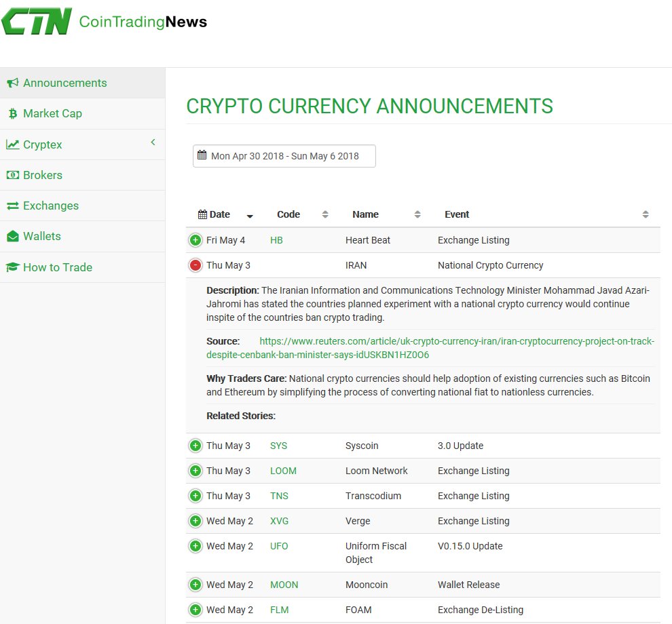The image size is (672, 624).
Task: Open the Market Cap sidebar item
Action: coord(82,113)
